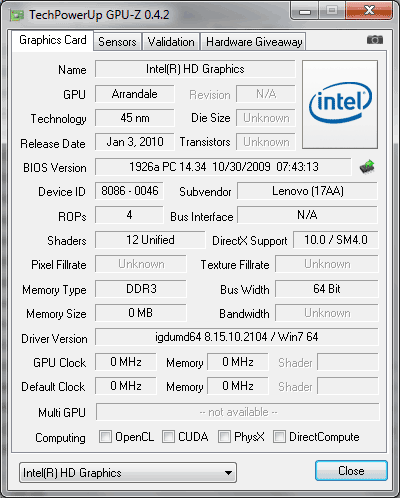Image resolution: width=400 pixels, height=498 pixels.
Task: Click Default Clock field 0 MHz
Action: [126, 386]
